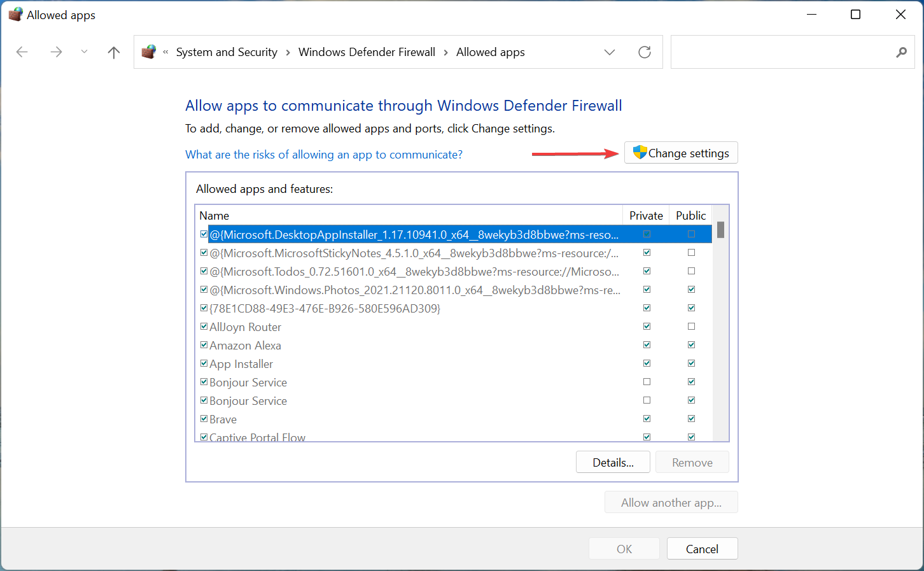Select the Brave row
Image resolution: width=924 pixels, height=571 pixels.
point(454,419)
